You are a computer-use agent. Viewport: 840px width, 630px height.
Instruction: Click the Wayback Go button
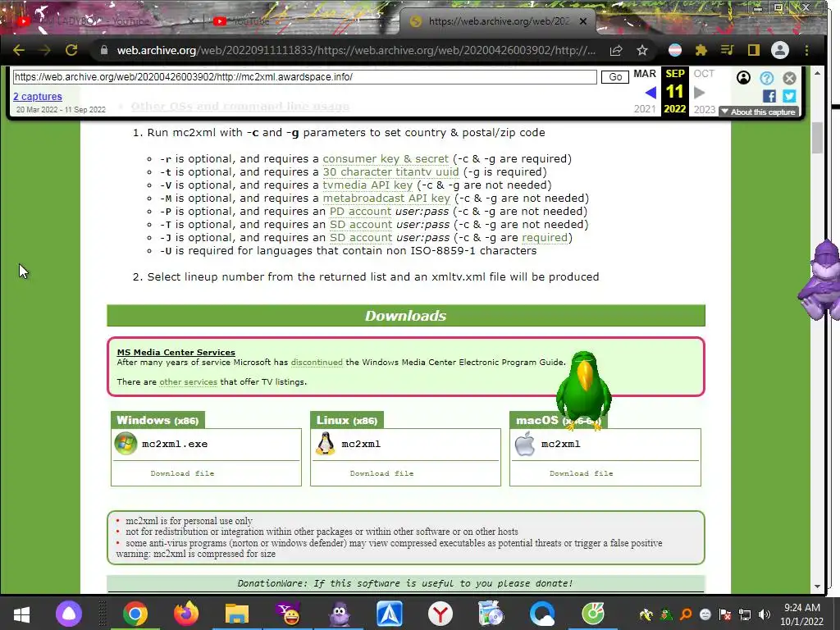tap(615, 76)
